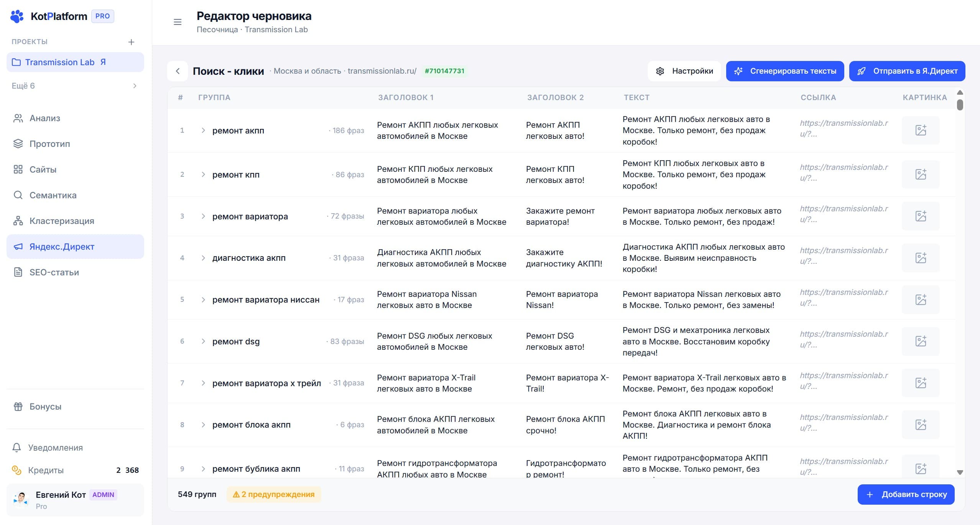Viewport: 980px width, 525px height.
Task: Edit headline 'Ремонт блока АКПП срочно!'
Action: point(565,425)
